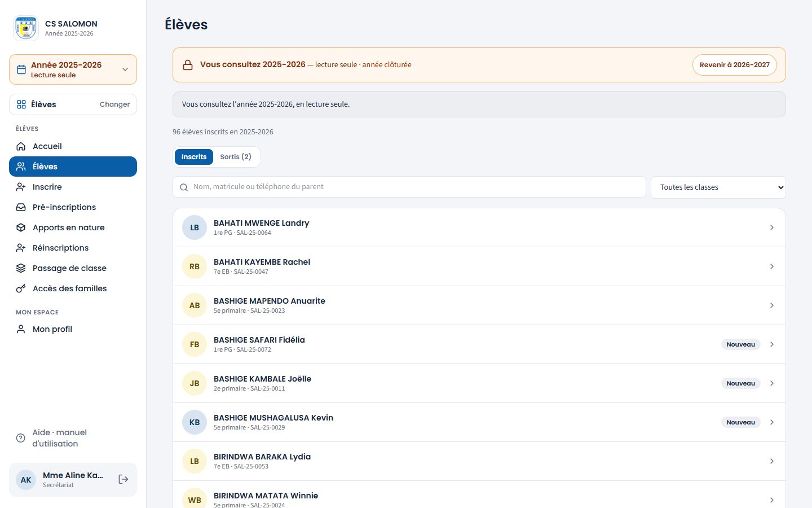Click the AK user avatar
The width and height of the screenshot is (812, 508).
[26, 480]
